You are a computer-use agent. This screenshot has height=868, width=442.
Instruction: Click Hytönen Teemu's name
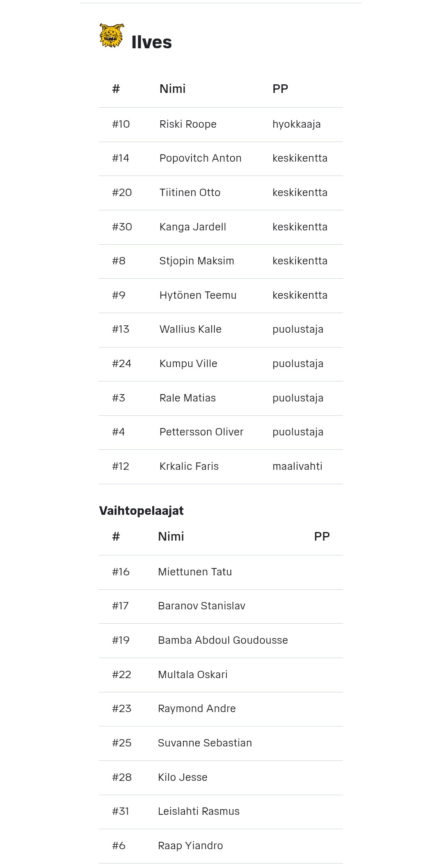[x=198, y=295]
